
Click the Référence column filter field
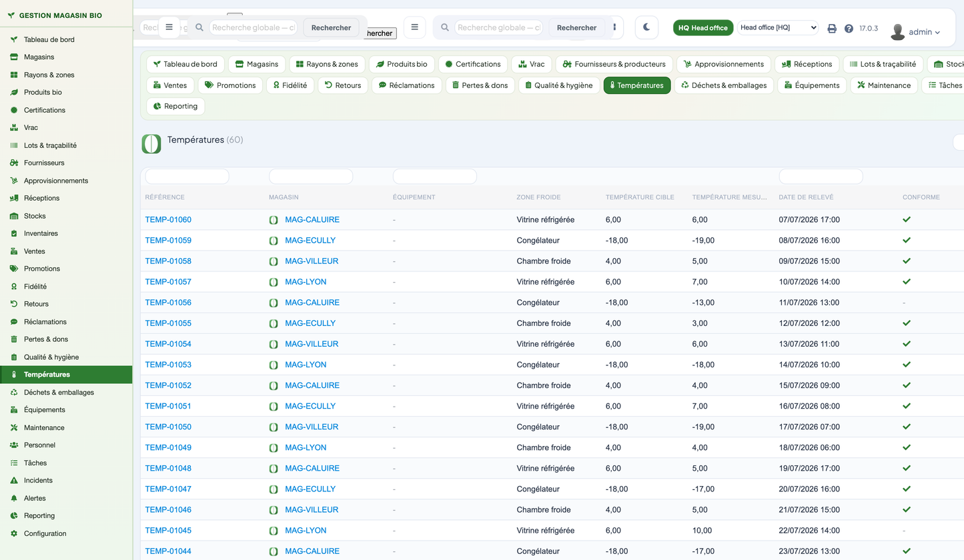(187, 177)
